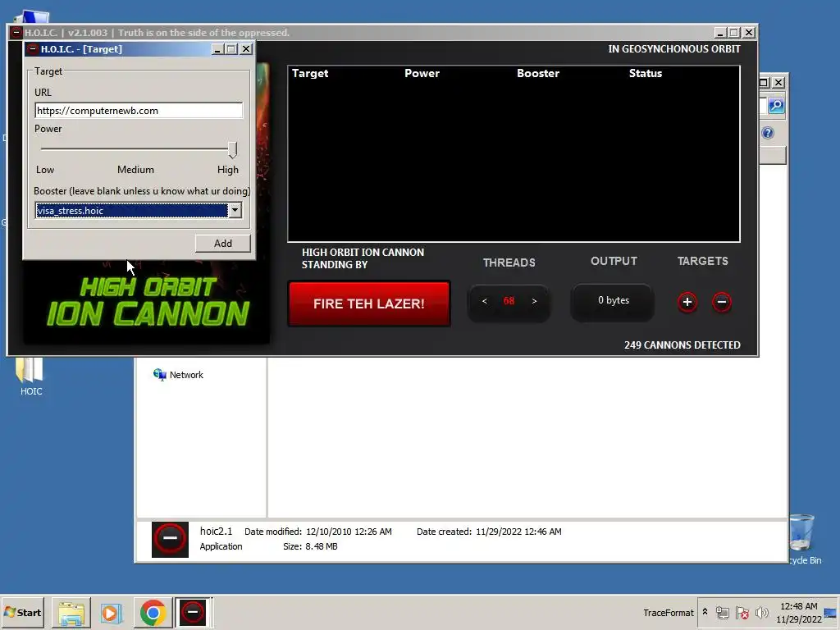Click the Booster column header
Image resolution: width=840 pixels, height=630 pixels.
(538, 73)
